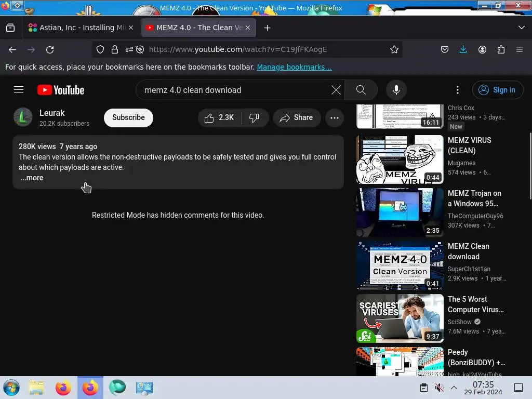Open Leurak channel name link
532x399 pixels.
click(52, 113)
